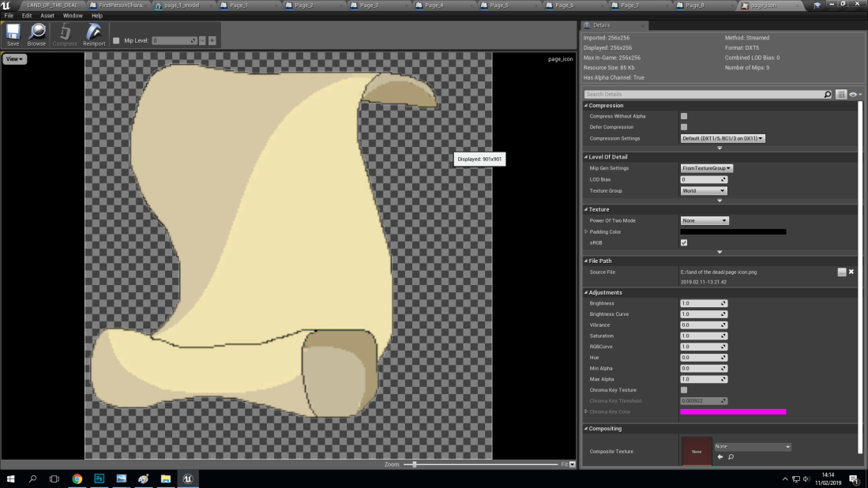This screenshot has height=488, width=868.
Task: Click the eye filter icon in Details
Action: [853, 94]
